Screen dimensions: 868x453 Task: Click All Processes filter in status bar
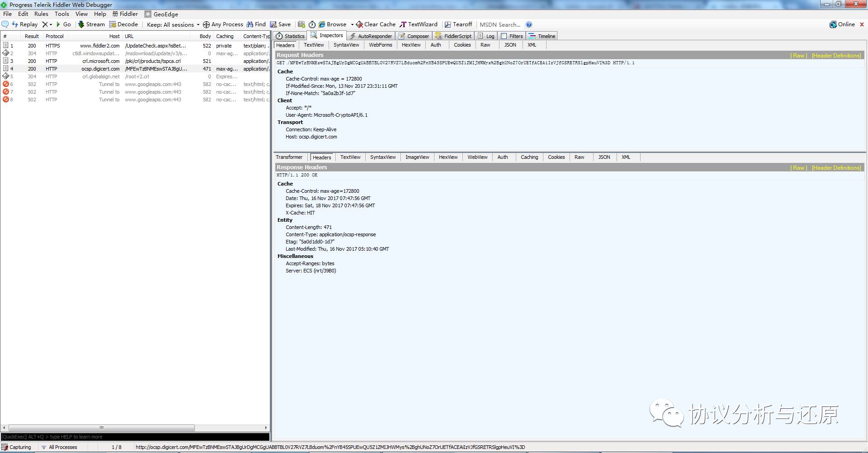click(x=59, y=447)
